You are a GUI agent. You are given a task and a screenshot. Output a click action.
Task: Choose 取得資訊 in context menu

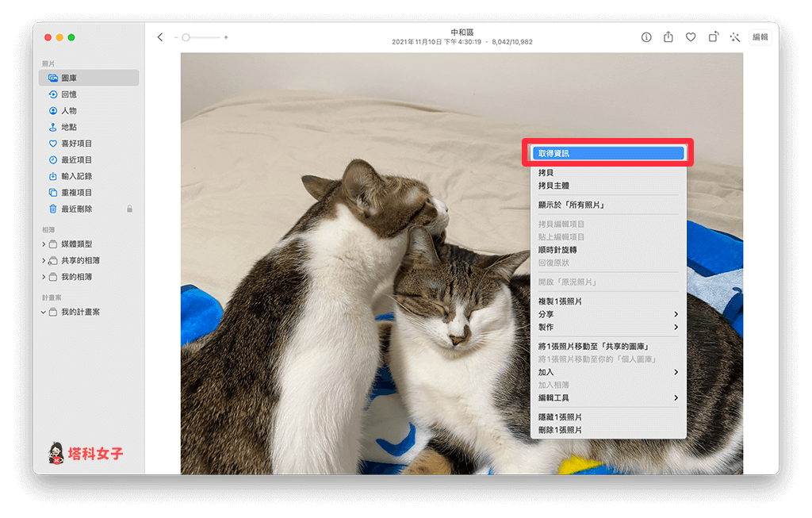(x=608, y=153)
